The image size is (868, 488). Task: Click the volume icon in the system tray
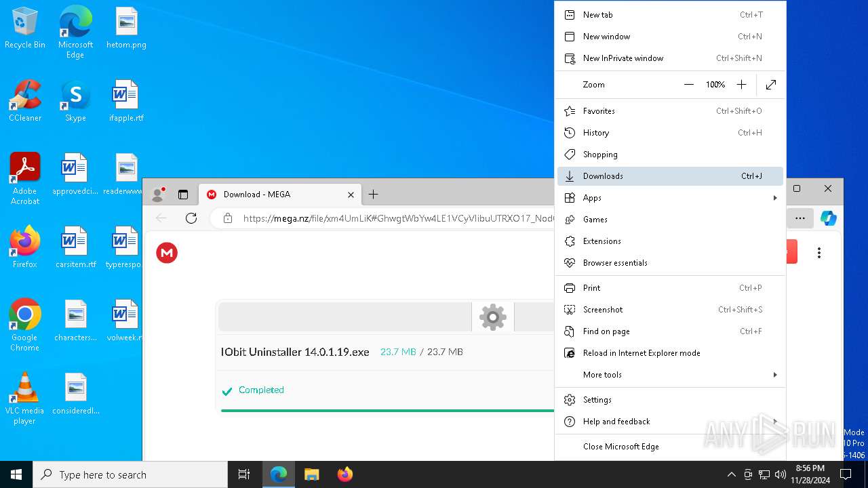tap(781, 474)
